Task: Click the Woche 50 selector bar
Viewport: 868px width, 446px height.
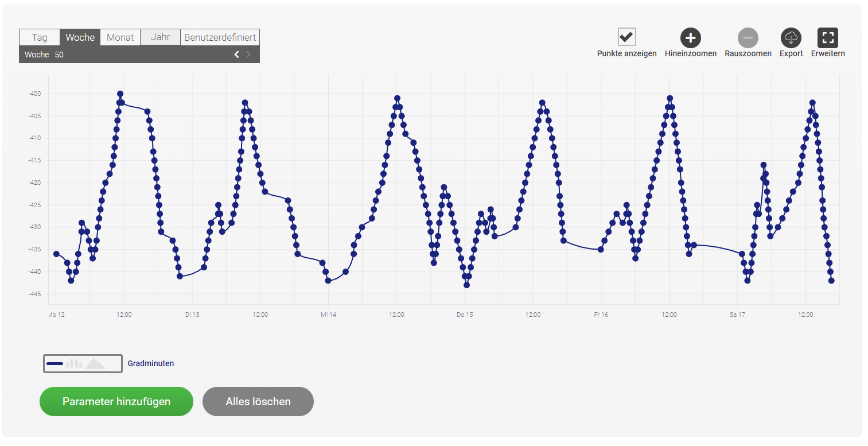Action: pos(139,55)
